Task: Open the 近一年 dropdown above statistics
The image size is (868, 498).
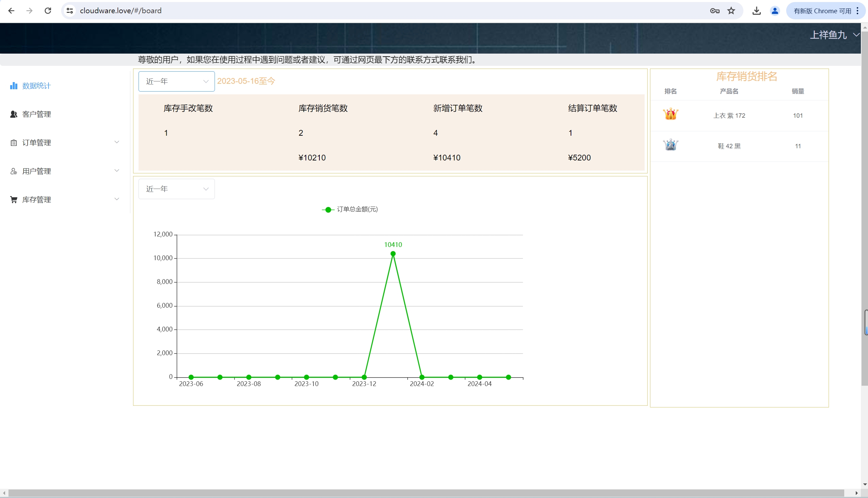Action: (176, 81)
